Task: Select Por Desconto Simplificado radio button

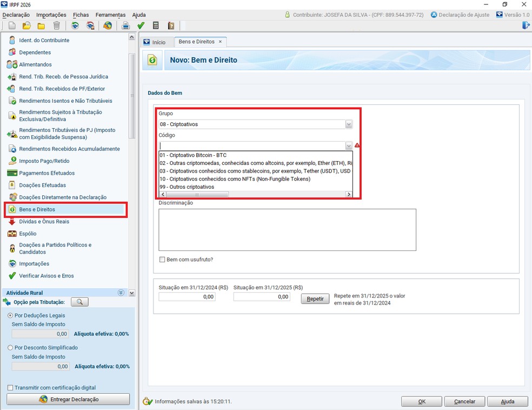Action: pyautogui.click(x=10, y=348)
